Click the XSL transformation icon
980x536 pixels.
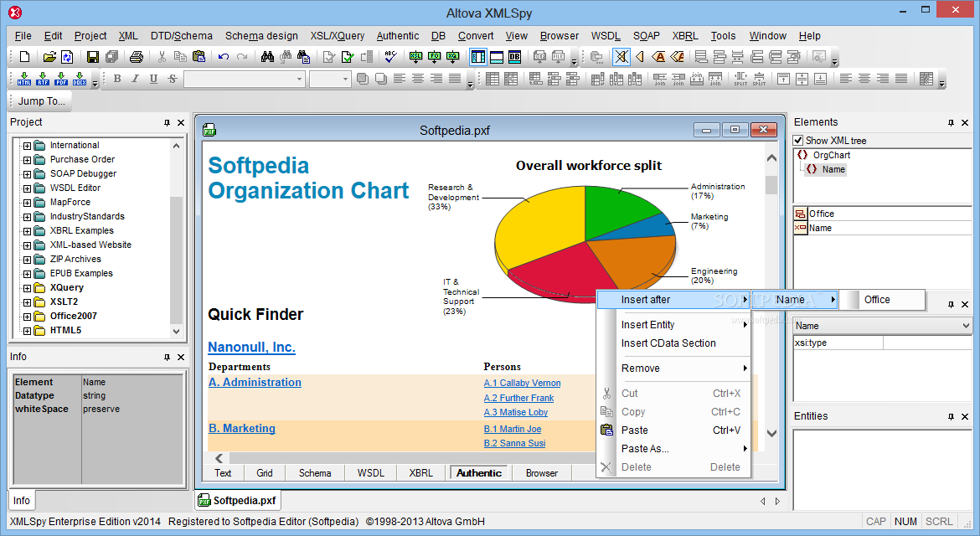(415, 58)
